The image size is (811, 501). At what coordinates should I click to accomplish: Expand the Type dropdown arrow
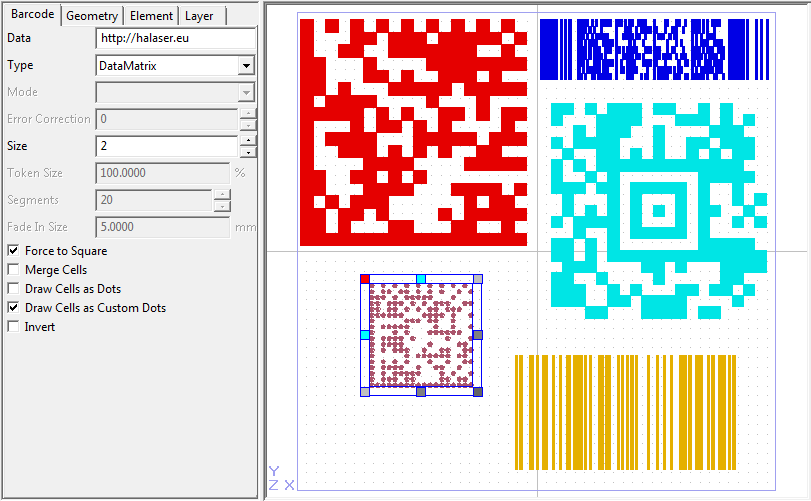pos(246,66)
